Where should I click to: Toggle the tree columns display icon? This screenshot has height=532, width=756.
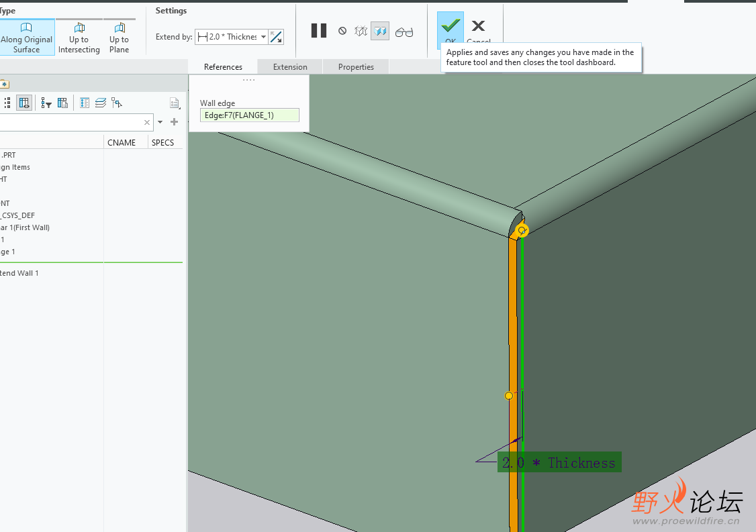(24, 103)
